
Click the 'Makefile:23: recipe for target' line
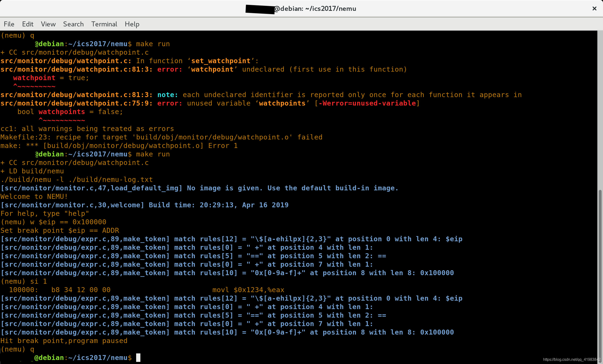tap(161, 137)
